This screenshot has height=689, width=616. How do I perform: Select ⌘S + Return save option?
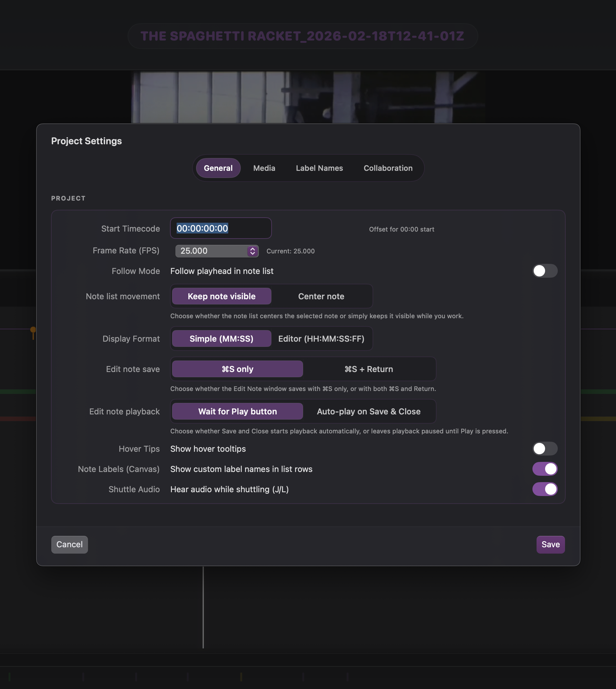[x=369, y=369]
